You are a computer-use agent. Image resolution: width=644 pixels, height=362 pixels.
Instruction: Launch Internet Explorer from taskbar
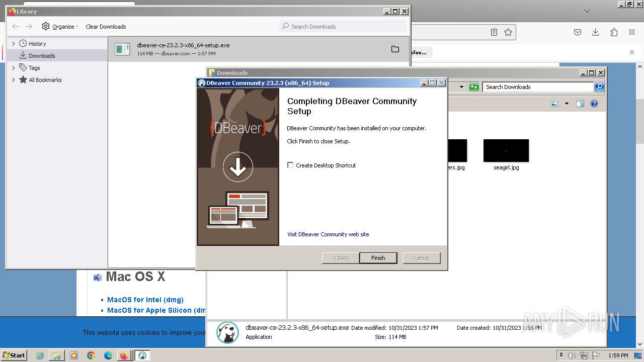coord(40,355)
